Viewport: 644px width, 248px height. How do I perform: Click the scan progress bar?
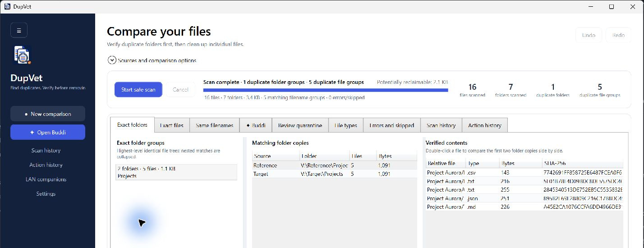click(326, 90)
